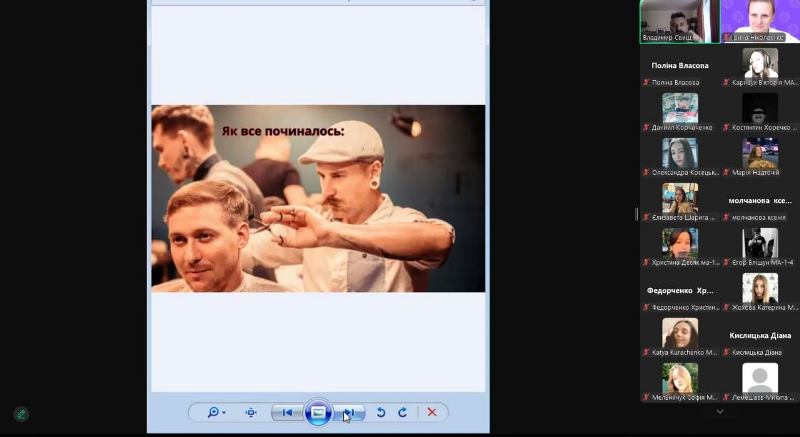Image resolution: width=800 pixels, height=437 pixels.
Task: Click Katya Kurachenko participant avatar
Action: pos(680,333)
